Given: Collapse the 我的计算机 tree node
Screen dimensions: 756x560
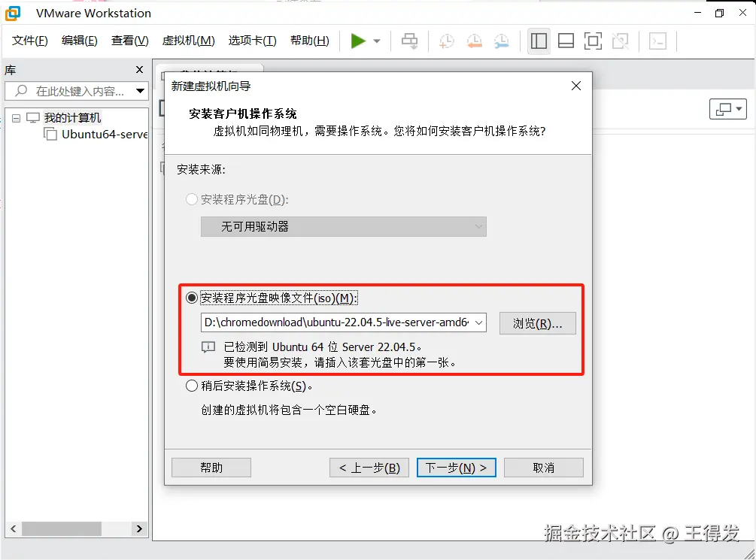Looking at the screenshot, I should [16, 118].
